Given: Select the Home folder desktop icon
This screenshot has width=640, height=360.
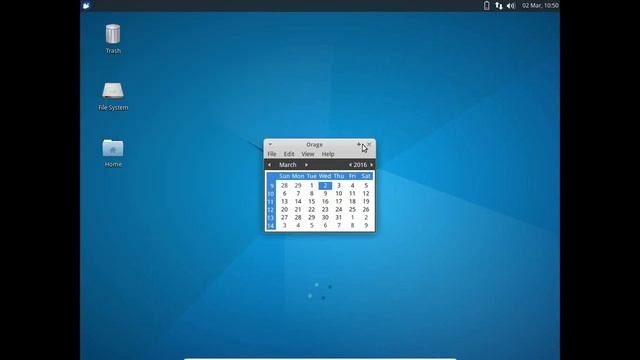Looking at the screenshot, I should tap(113, 148).
